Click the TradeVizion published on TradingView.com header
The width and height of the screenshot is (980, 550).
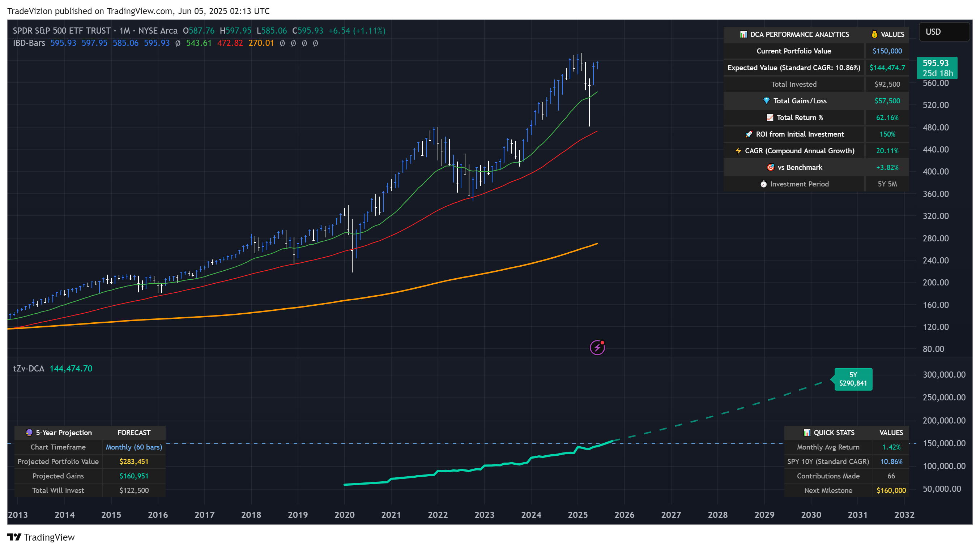click(x=138, y=11)
